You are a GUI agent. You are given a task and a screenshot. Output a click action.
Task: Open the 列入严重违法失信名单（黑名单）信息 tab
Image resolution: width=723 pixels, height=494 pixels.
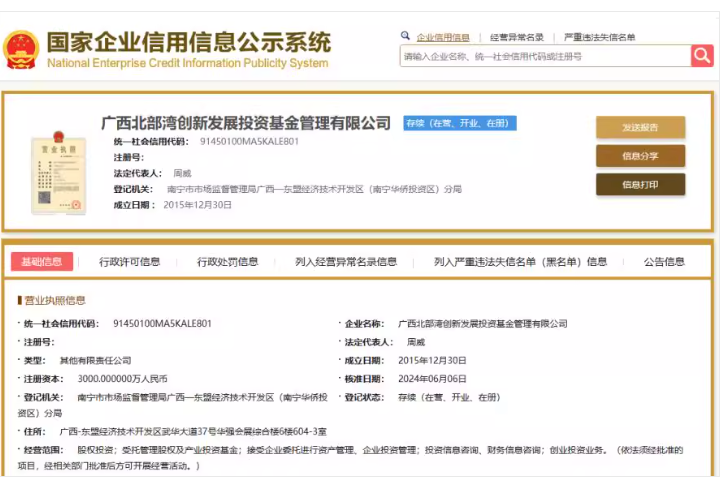point(520,262)
